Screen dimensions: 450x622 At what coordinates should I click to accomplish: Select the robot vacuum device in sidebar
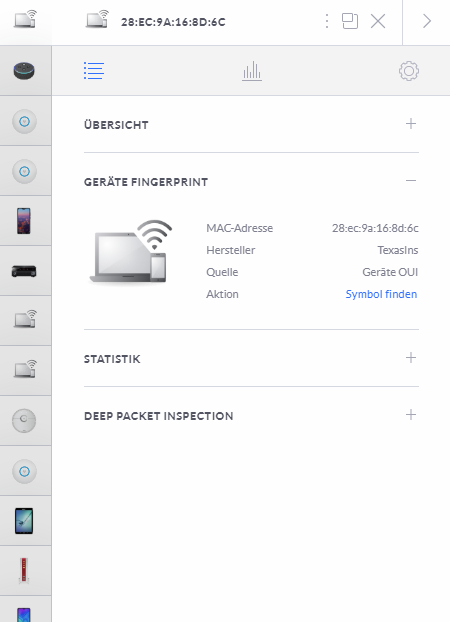[x=24, y=420]
